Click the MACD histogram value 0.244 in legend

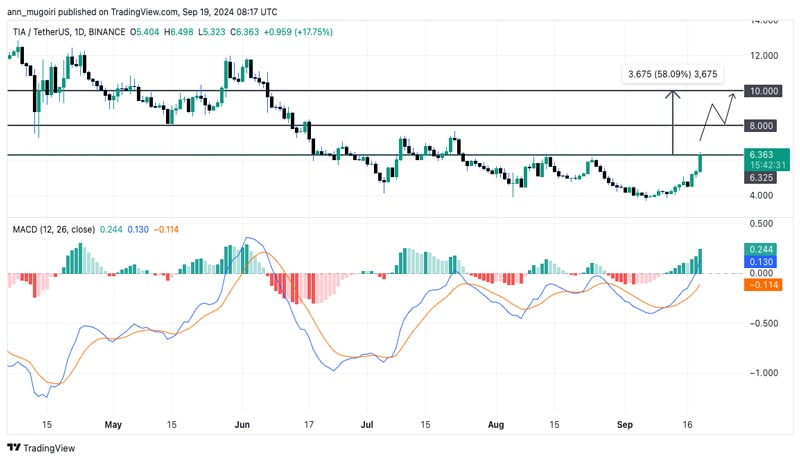[x=111, y=229]
